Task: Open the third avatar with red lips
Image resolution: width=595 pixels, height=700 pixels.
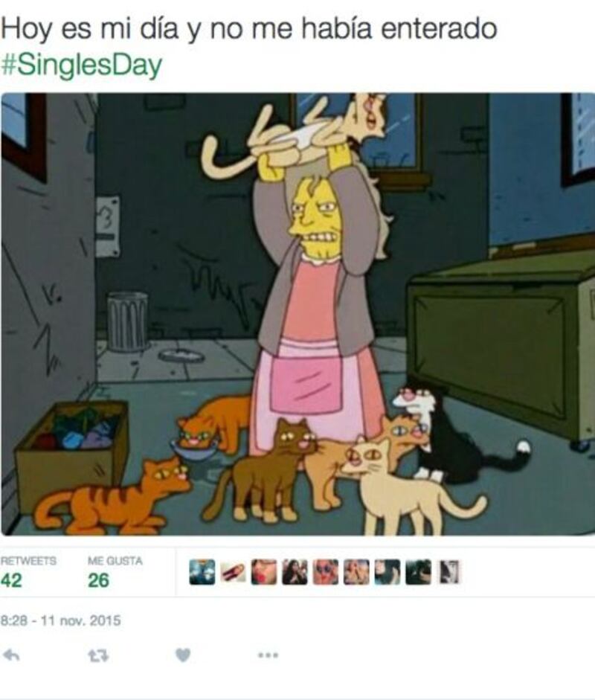Action: pos(264,572)
